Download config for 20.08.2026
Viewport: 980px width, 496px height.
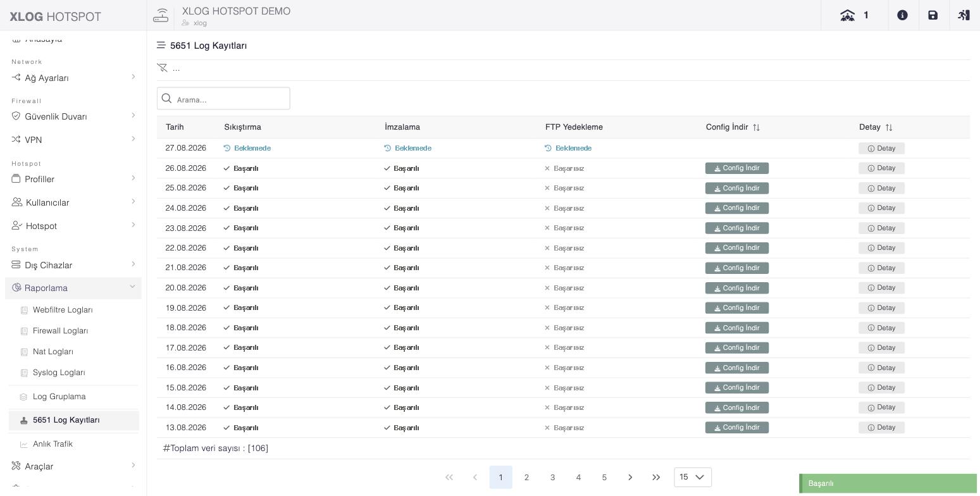click(x=737, y=288)
